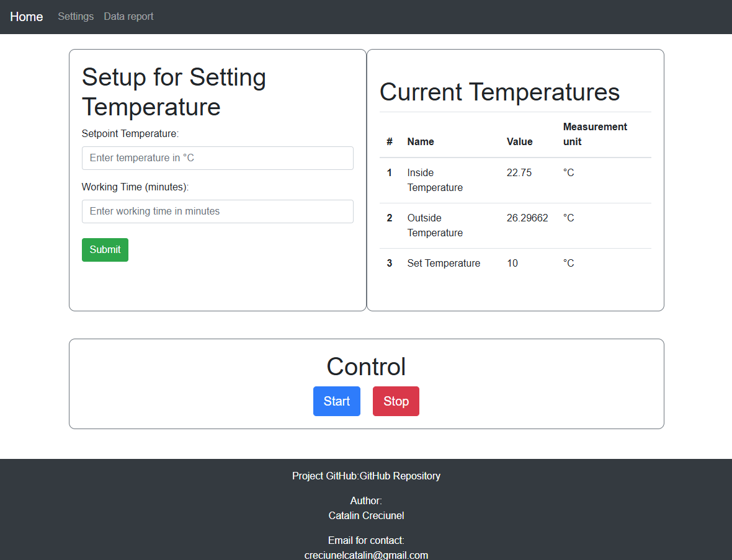Image resolution: width=732 pixels, height=560 pixels.
Task: Focus the Setpoint Temperature input field
Action: tap(217, 158)
